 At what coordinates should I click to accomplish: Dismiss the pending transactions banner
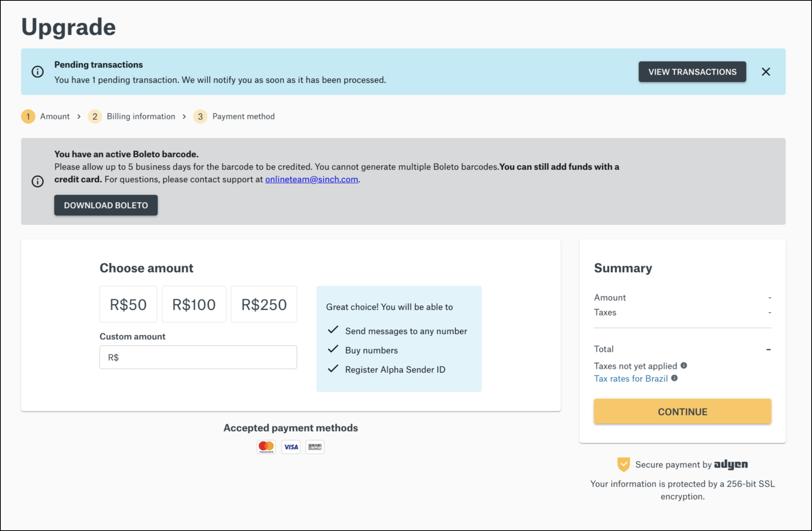click(766, 72)
